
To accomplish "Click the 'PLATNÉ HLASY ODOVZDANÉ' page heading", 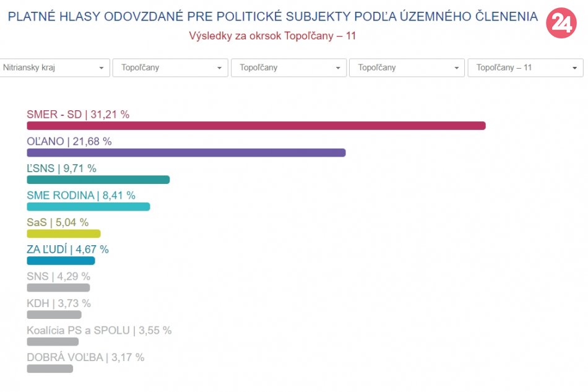I will coord(272,17).
